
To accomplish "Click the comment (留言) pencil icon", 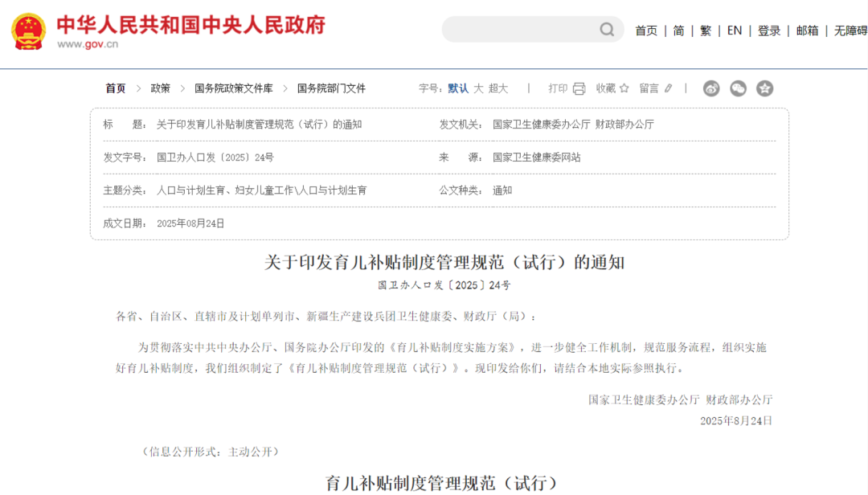I will pos(668,88).
